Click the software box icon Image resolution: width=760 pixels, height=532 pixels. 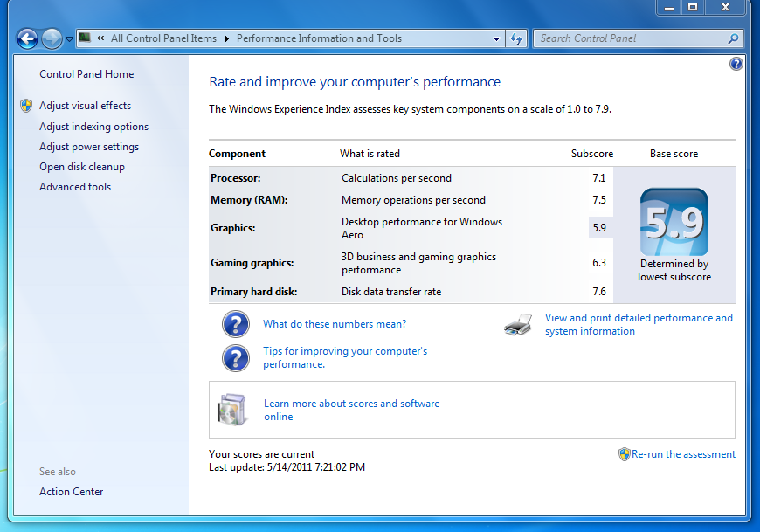[x=232, y=410]
